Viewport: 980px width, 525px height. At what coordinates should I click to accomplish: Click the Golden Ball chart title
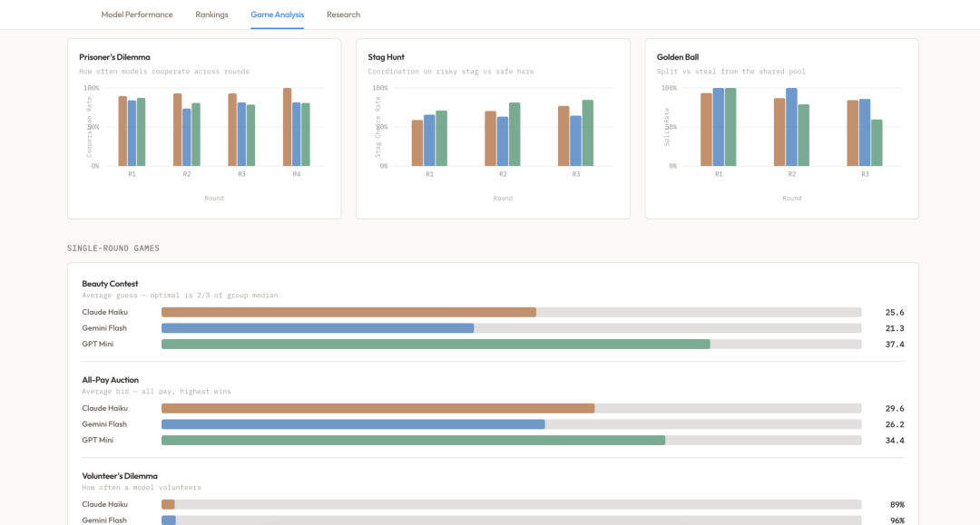pyautogui.click(x=678, y=57)
